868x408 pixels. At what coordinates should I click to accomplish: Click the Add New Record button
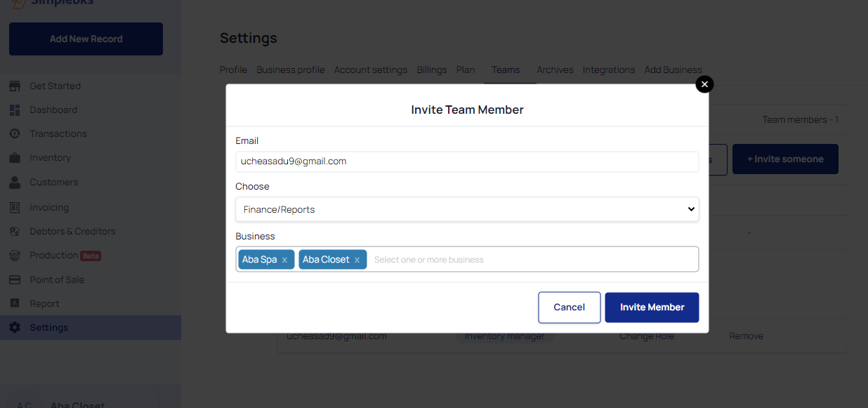tap(86, 39)
